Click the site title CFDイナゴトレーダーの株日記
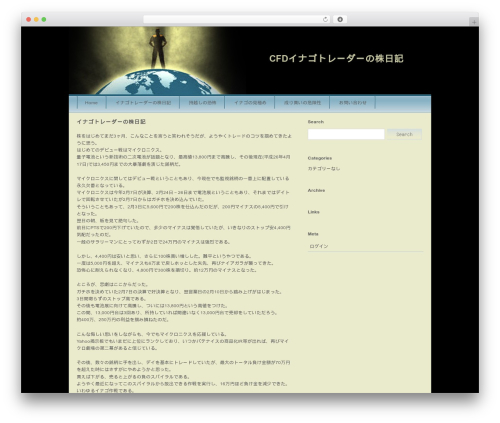Screen dimensions: 500x423 click(x=336, y=59)
